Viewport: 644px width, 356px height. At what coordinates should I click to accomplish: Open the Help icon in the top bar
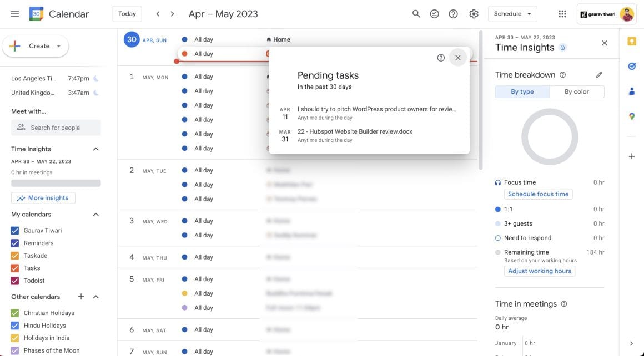click(453, 13)
